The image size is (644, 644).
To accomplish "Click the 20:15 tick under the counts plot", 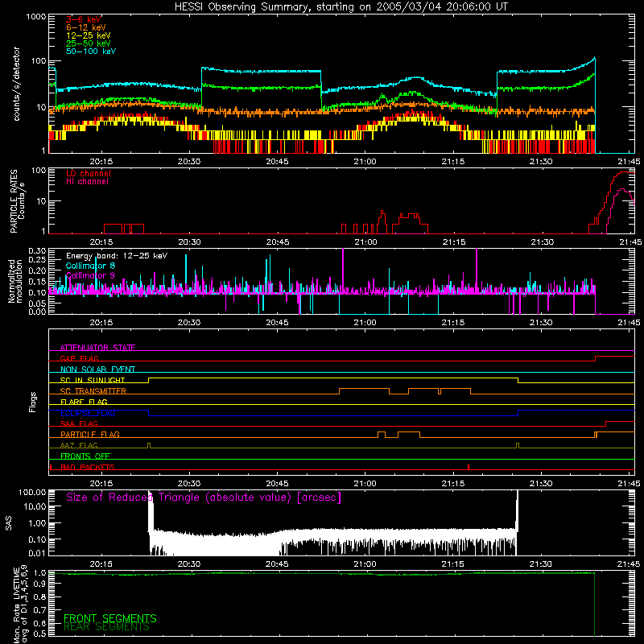I will coord(101,162).
